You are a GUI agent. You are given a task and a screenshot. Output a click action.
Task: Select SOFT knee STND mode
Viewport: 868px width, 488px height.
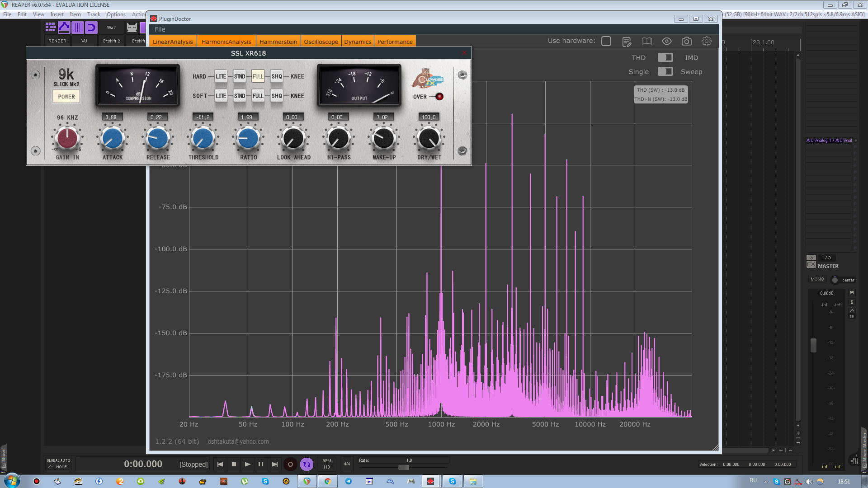click(x=240, y=96)
